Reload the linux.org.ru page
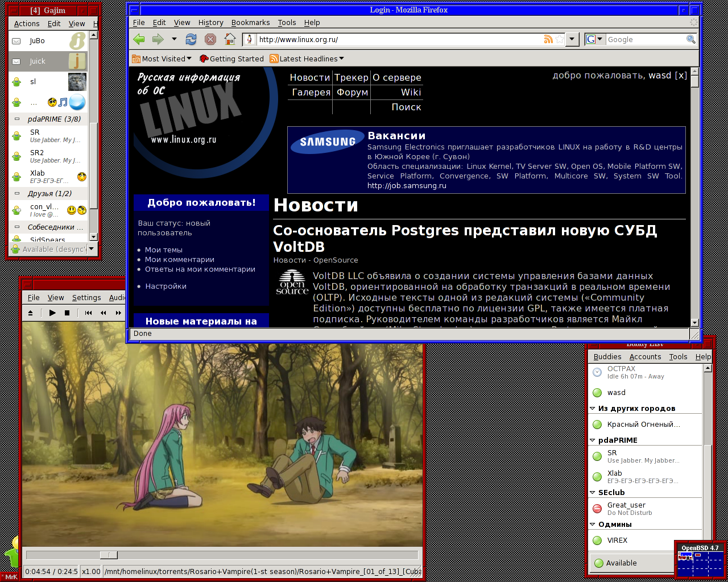Image resolution: width=728 pixels, height=582 pixels. point(191,39)
